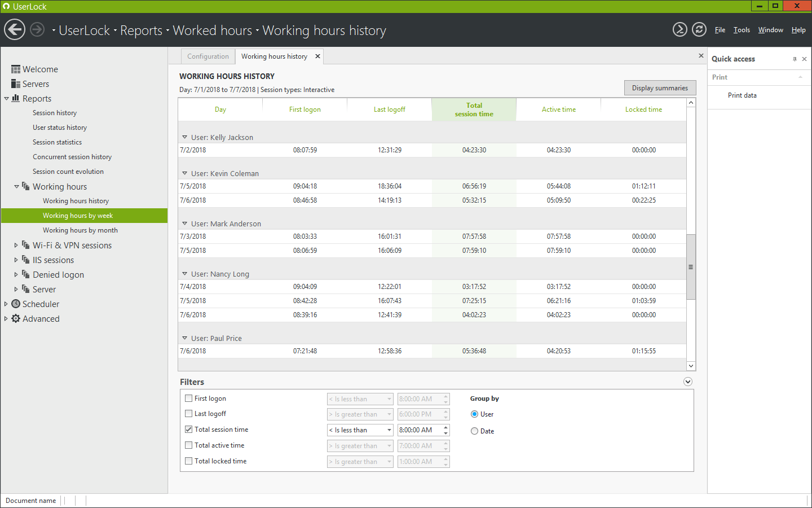Click the Display summaries button
Viewport: 812px width, 508px height.
[x=660, y=88]
